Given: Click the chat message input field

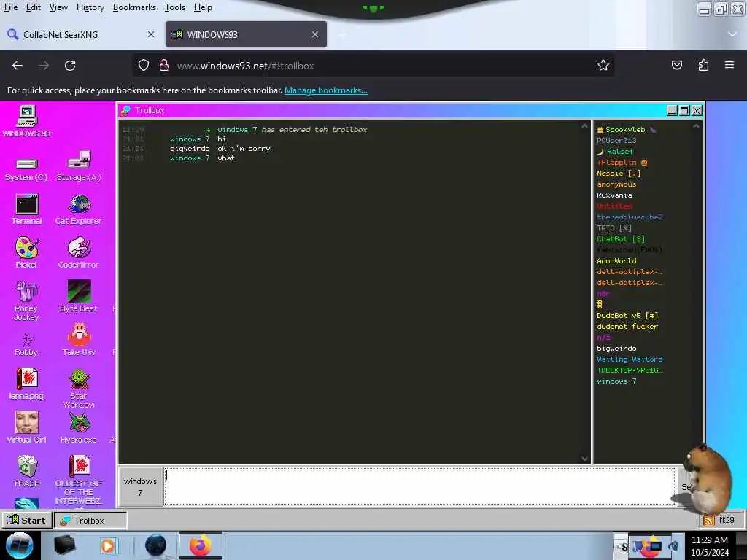Looking at the screenshot, I should (x=419, y=486).
